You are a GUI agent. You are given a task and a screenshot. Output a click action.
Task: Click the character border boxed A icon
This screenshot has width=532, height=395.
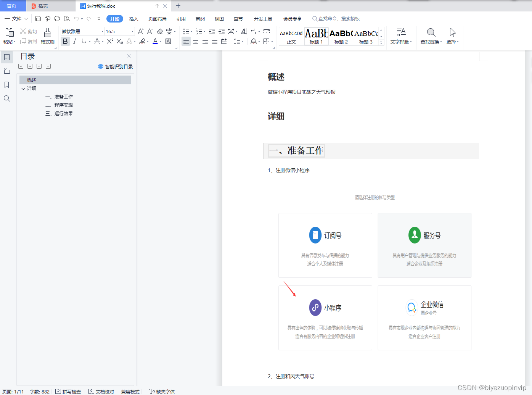click(168, 41)
